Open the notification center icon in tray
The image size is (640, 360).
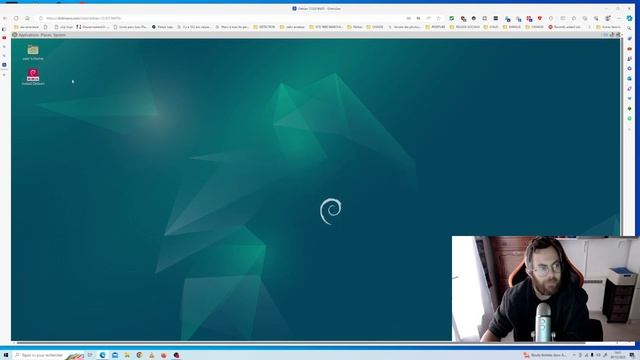632,355
